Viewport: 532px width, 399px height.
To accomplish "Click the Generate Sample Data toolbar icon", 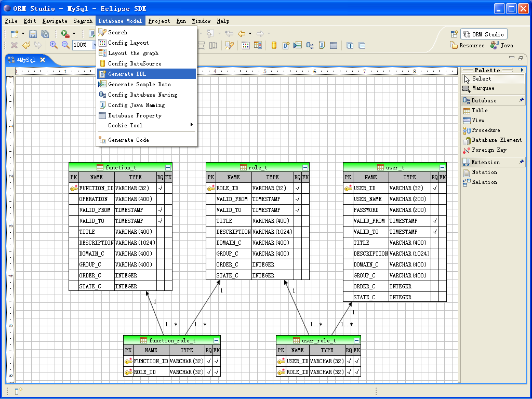I will pyautogui.click(x=298, y=45).
